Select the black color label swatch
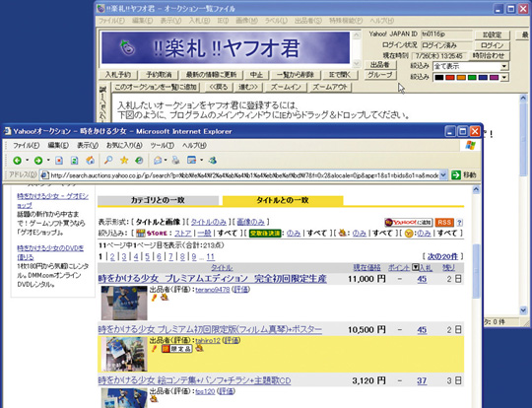 [439, 78]
